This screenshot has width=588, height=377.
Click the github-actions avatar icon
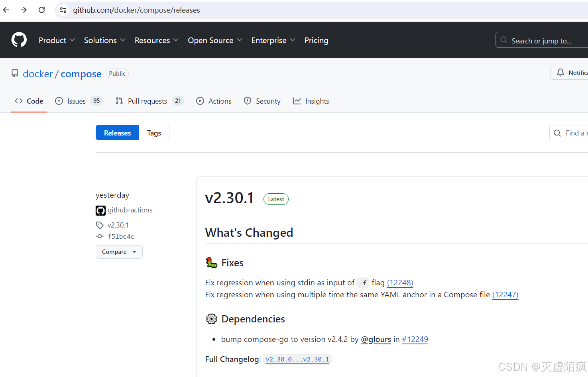(x=100, y=210)
